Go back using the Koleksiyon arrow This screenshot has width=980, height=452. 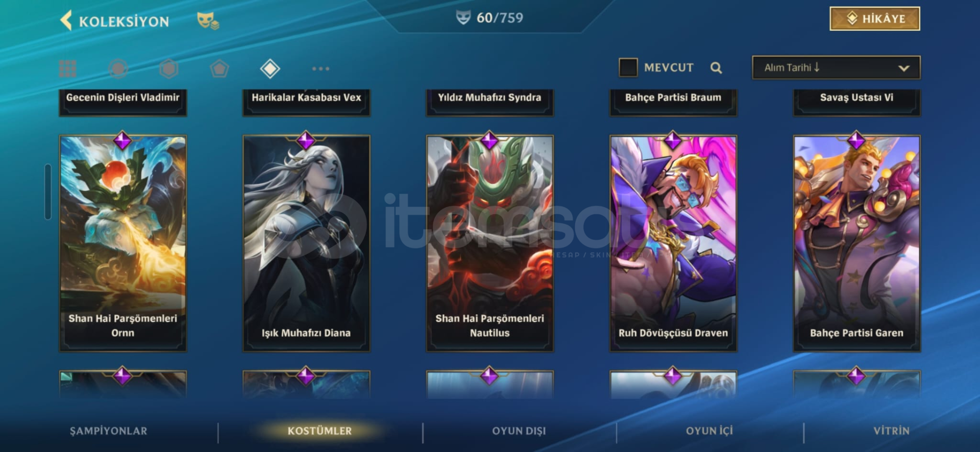66,21
